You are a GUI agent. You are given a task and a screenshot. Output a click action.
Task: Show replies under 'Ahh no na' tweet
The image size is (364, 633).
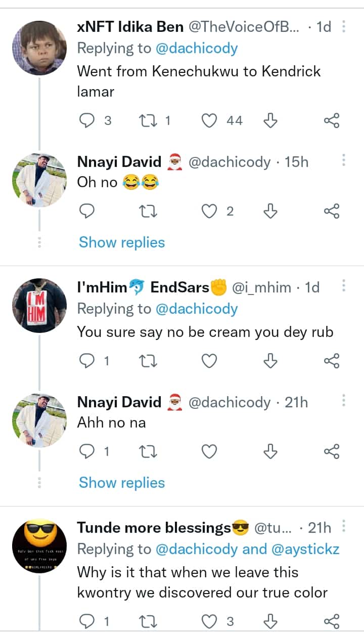(x=122, y=483)
